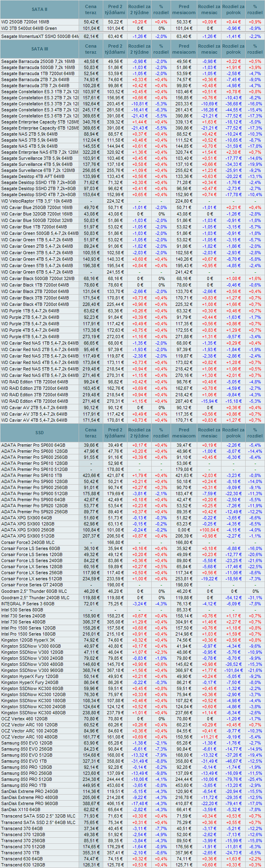This screenshot has width=265, height=868.
Task: Click "Transcend 370 1TB" row name
Action: coord(21,852)
